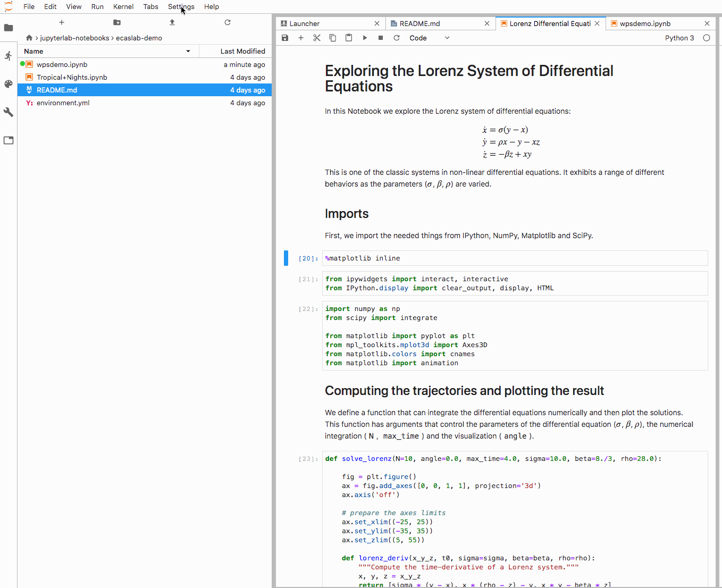Select Tropical+Nights.ipynb in the file list
The height and width of the screenshot is (588, 722).
145,77
